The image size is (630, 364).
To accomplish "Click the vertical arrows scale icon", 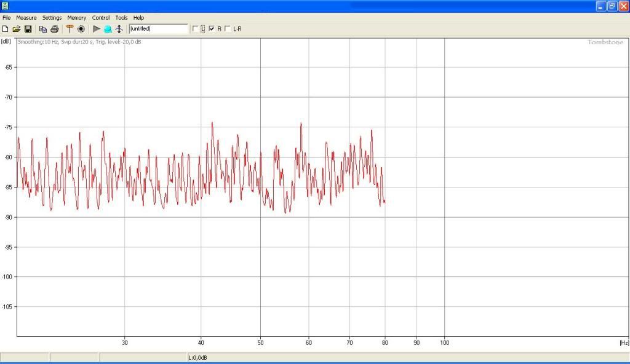I will pos(119,29).
